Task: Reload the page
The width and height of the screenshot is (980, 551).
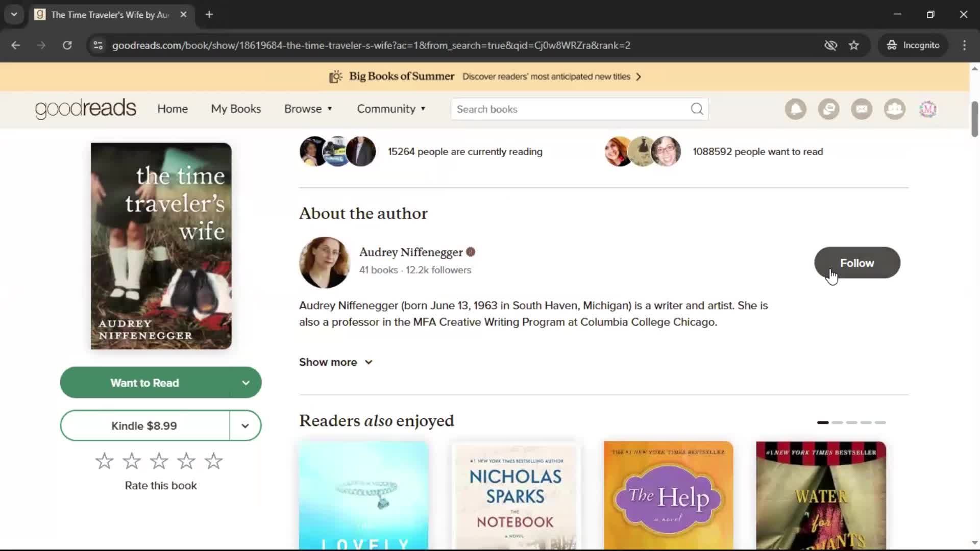Action: point(67,45)
